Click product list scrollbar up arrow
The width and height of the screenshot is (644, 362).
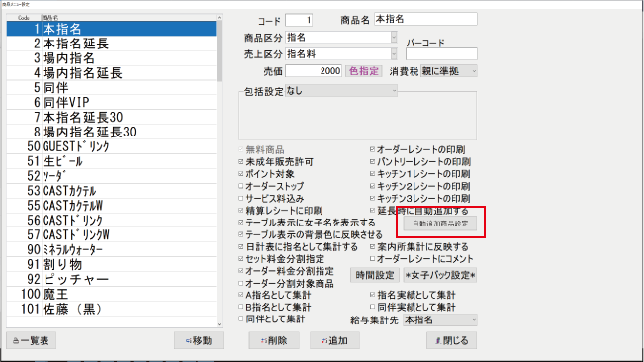click(219, 17)
